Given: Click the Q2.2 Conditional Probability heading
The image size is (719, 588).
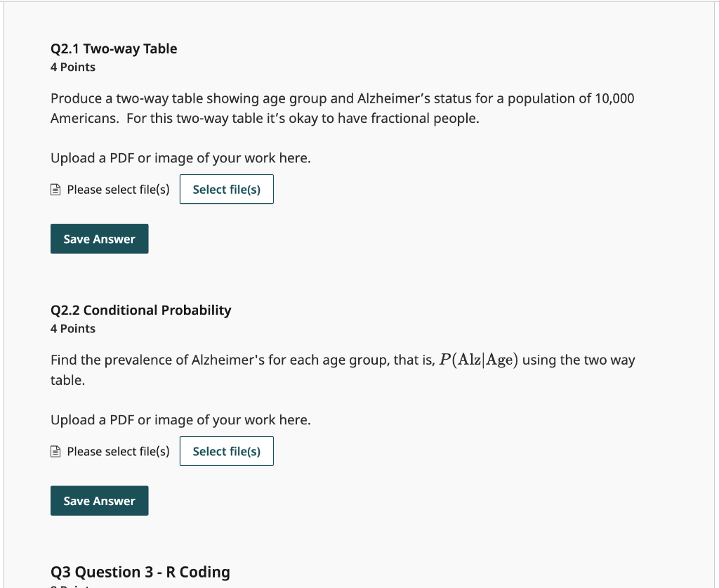Looking at the screenshot, I should pyautogui.click(x=140, y=310).
